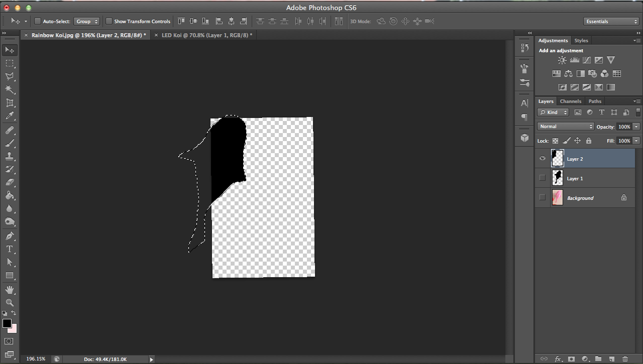Activate the Clone Stamp tool
Screen dimensions: 643x364
(9, 157)
